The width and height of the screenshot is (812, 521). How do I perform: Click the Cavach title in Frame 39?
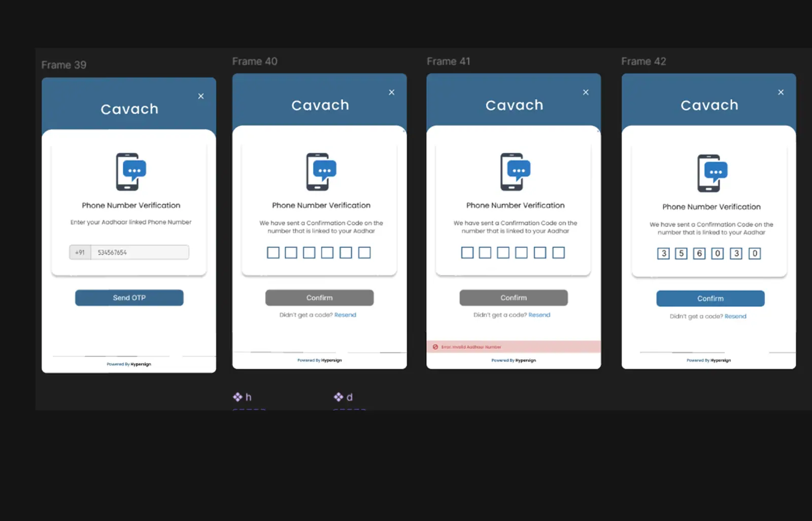[x=129, y=109]
